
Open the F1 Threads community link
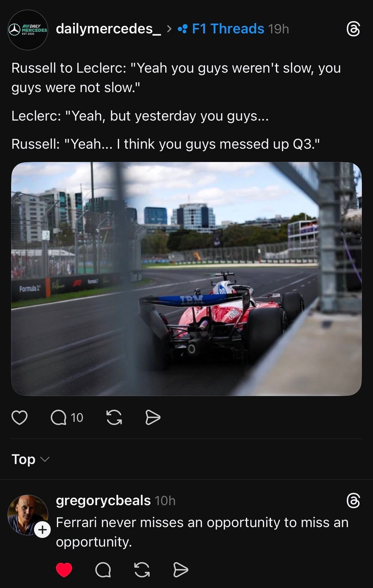click(228, 29)
